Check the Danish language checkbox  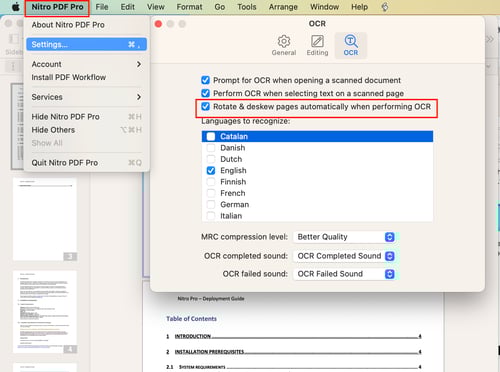click(x=211, y=148)
